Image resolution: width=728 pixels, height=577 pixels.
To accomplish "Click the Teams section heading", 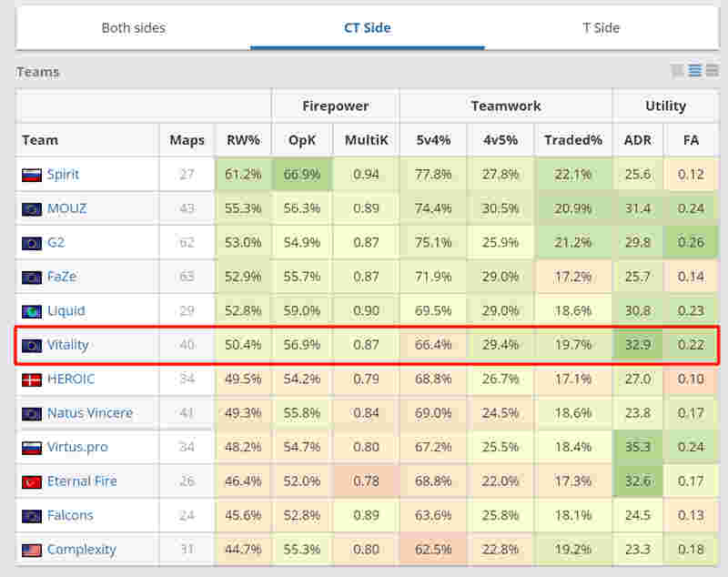I will [37, 72].
